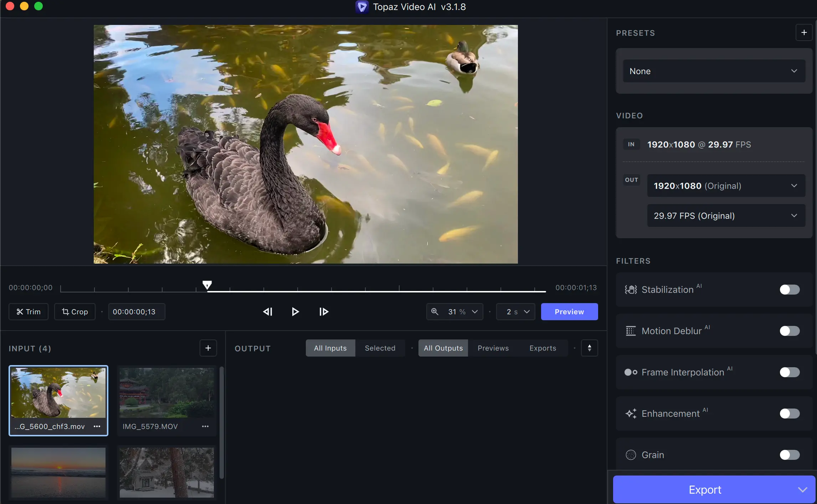This screenshot has height=504, width=817.
Task: Step forward one frame
Action: pyautogui.click(x=324, y=312)
